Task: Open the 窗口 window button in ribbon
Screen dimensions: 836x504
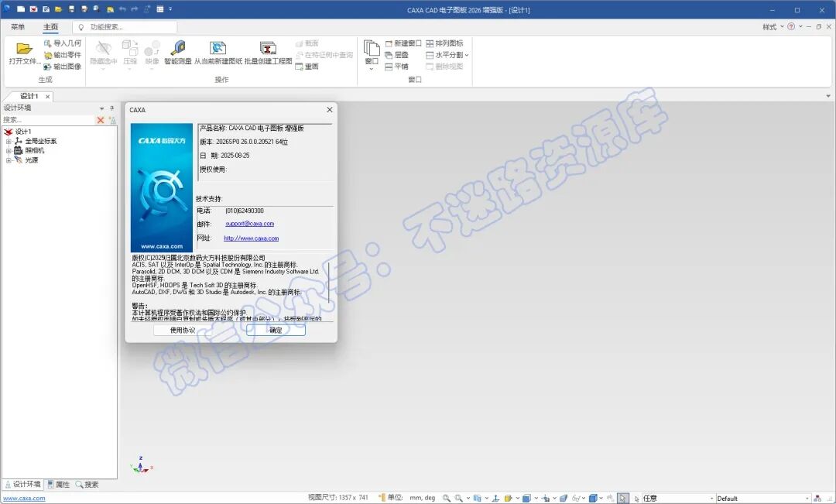Action: click(372, 55)
